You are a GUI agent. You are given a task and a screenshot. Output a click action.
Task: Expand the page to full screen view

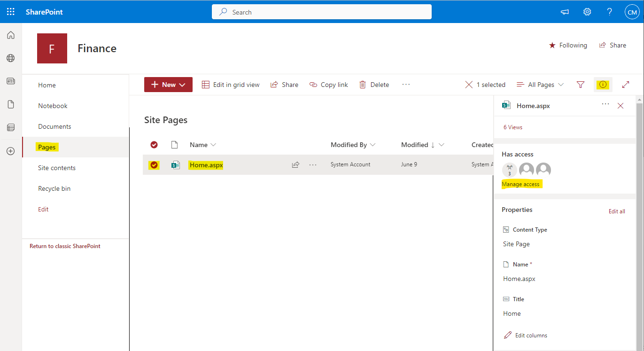(625, 84)
